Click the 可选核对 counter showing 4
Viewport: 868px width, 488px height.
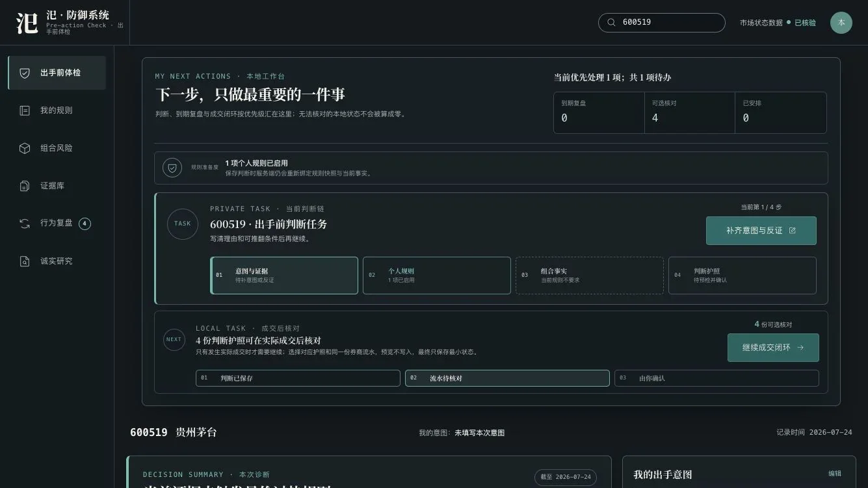point(690,112)
